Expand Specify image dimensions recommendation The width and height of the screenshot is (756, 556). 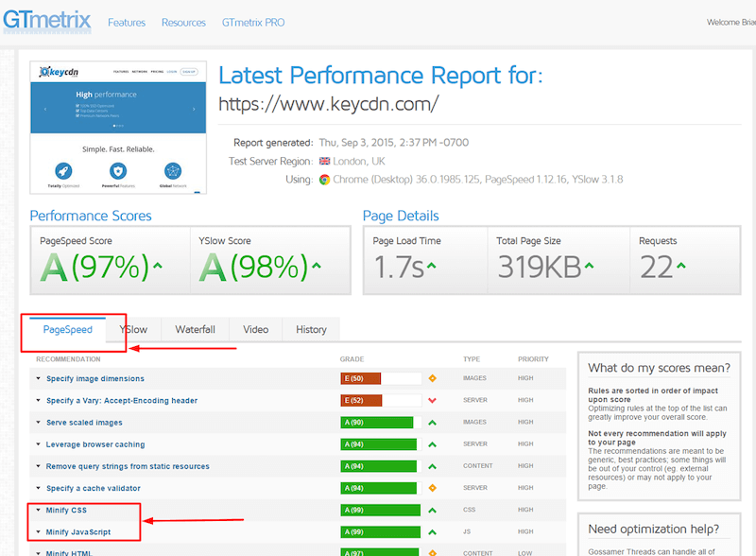point(38,378)
